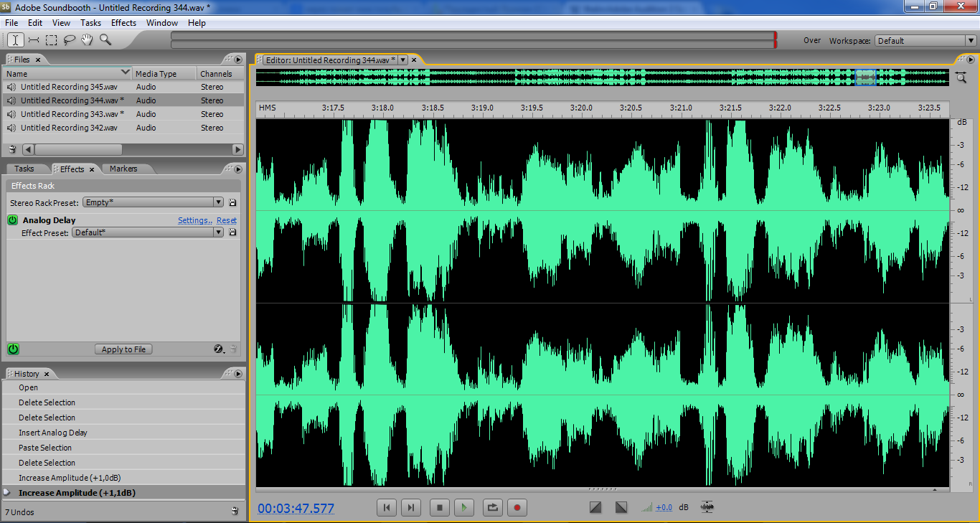Select the Time Selection tool
The width and height of the screenshot is (980, 523).
[x=15, y=40]
